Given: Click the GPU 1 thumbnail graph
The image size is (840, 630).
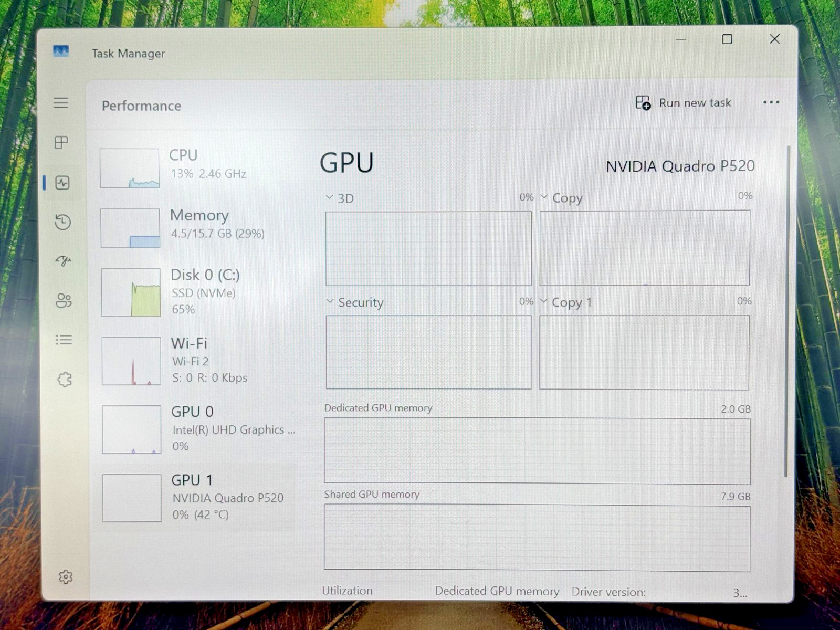Looking at the screenshot, I should point(132,498).
